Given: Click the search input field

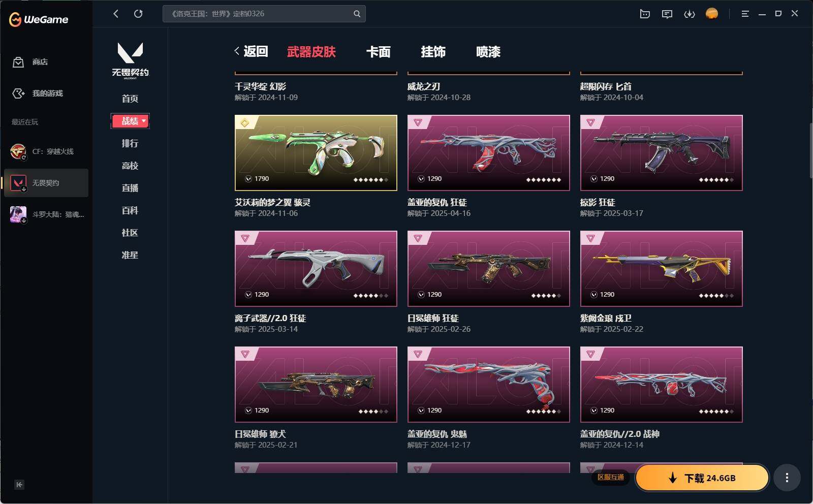Looking at the screenshot, I should click(259, 14).
